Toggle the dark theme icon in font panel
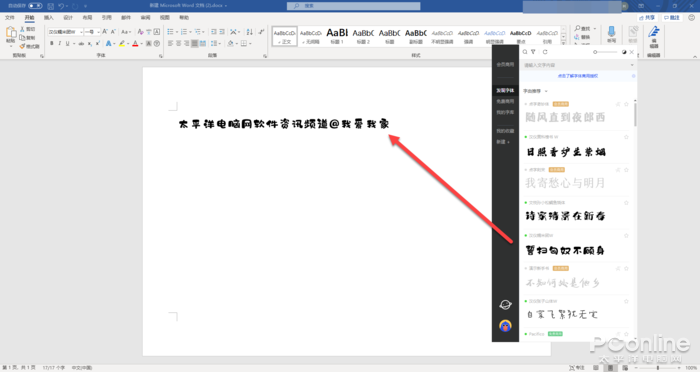Screen dimensions: 700x372 (x=624, y=52)
